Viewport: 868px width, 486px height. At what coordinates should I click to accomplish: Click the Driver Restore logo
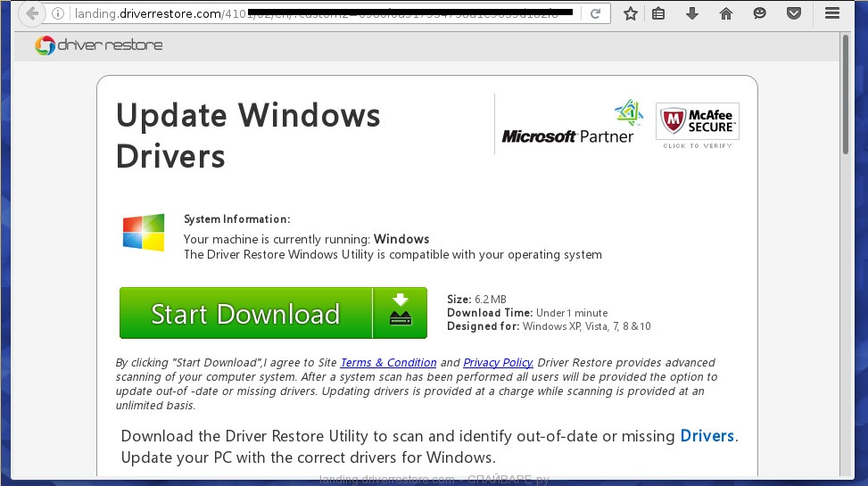[99, 45]
